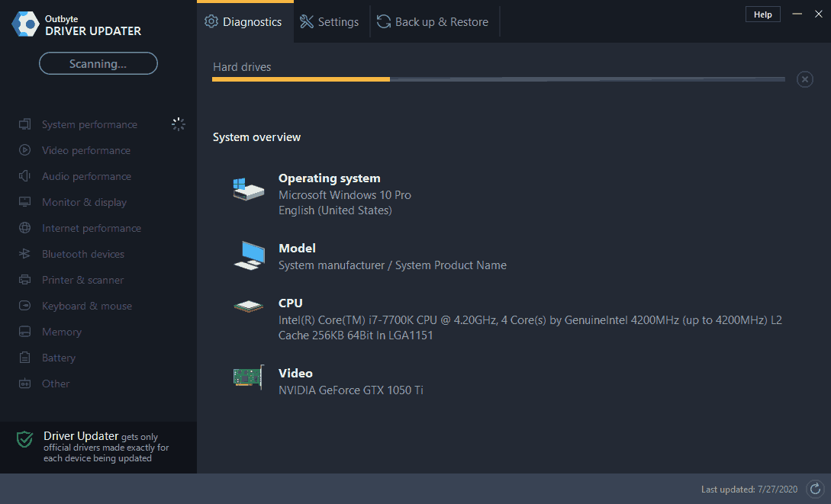Open Memory diagnostics

click(x=61, y=332)
